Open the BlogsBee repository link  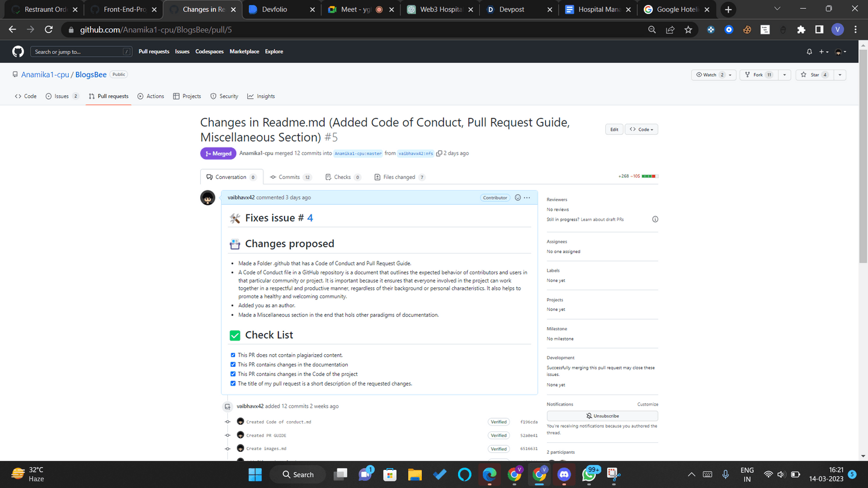click(x=91, y=75)
